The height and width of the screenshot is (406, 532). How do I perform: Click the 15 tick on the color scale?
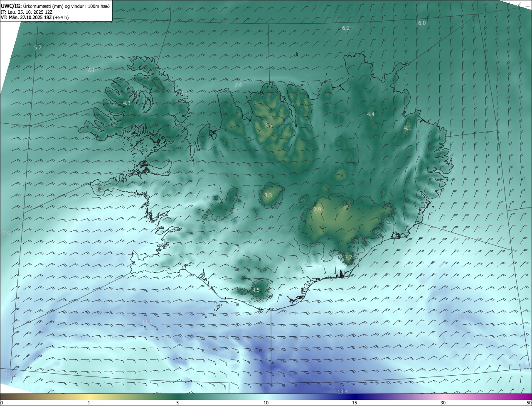[x=355, y=403]
